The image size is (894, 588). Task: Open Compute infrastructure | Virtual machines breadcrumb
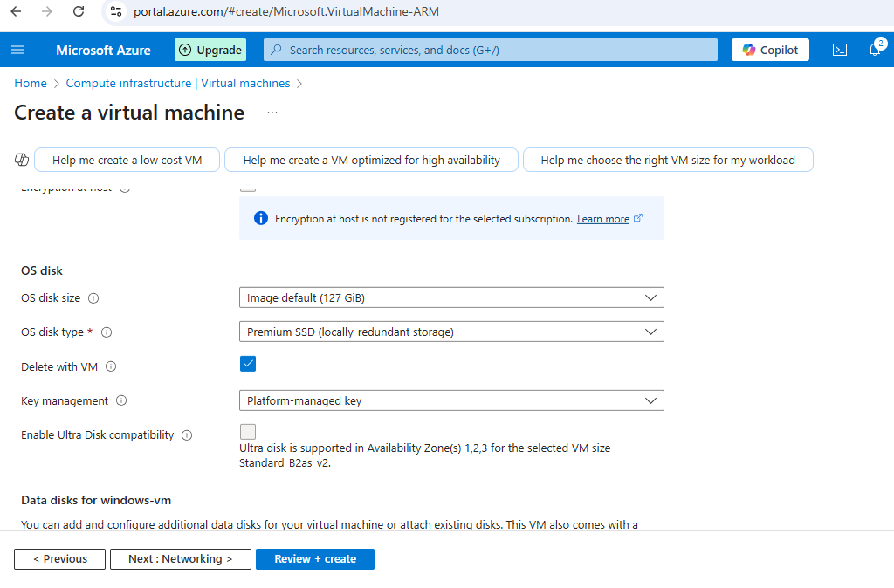(x=178, y=83)
